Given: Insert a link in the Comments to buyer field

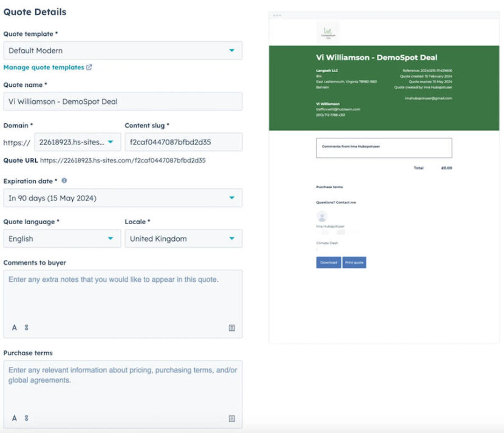Looking at the screenshot, I should pos(27,327).
